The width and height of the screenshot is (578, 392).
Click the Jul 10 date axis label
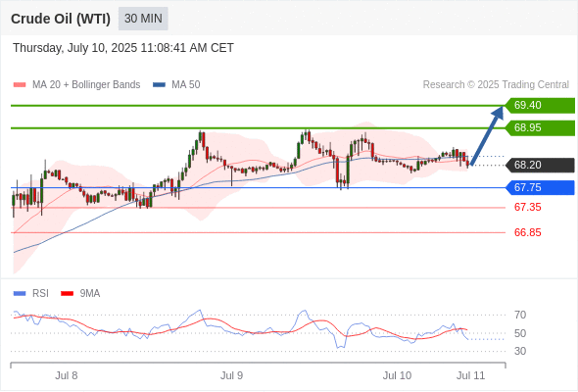[397, 375]
